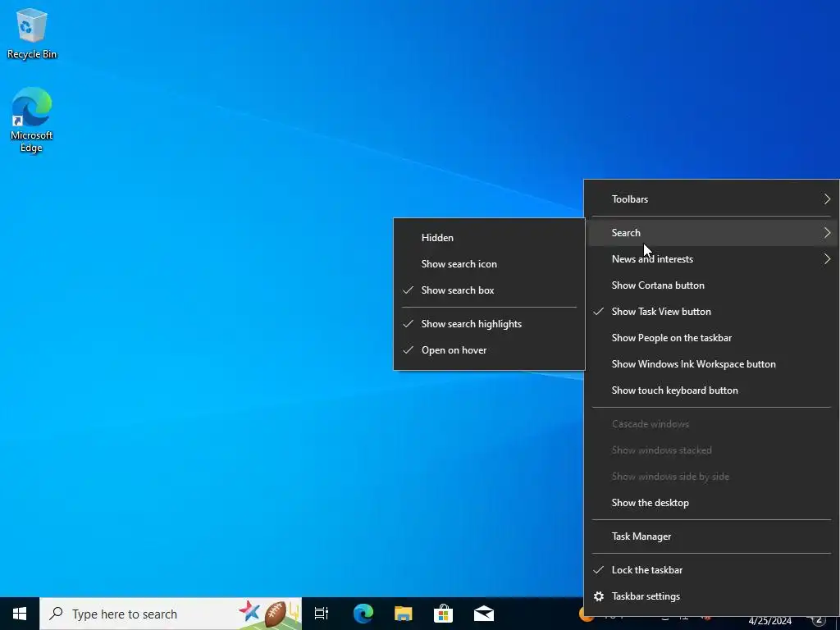Expand the Search submenu arrow

tap(827, 232)
